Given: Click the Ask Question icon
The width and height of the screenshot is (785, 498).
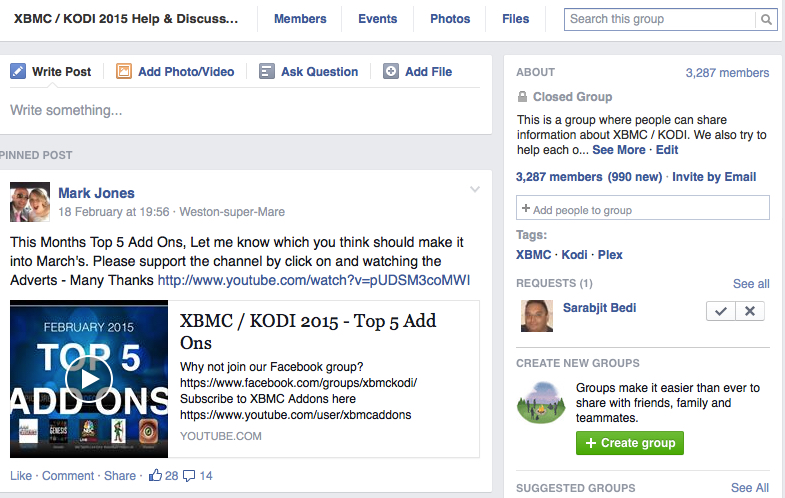Looking at the screenshot, I should click(267, 71).
